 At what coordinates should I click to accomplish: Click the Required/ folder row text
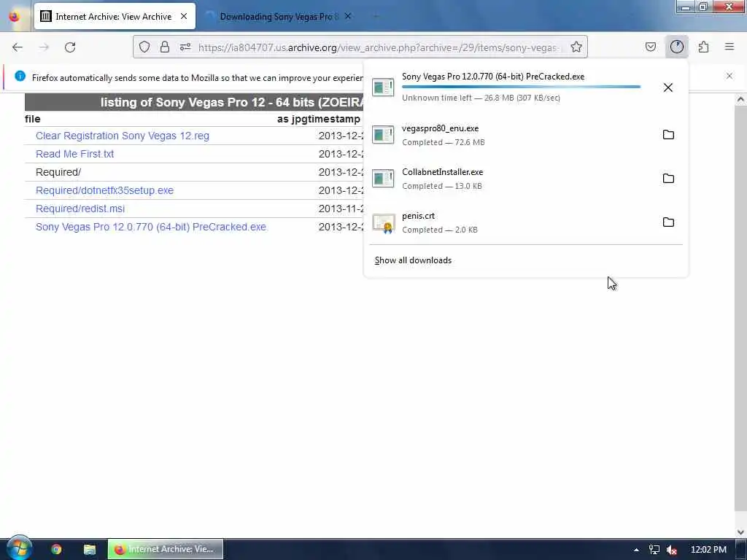coord(58,172)
